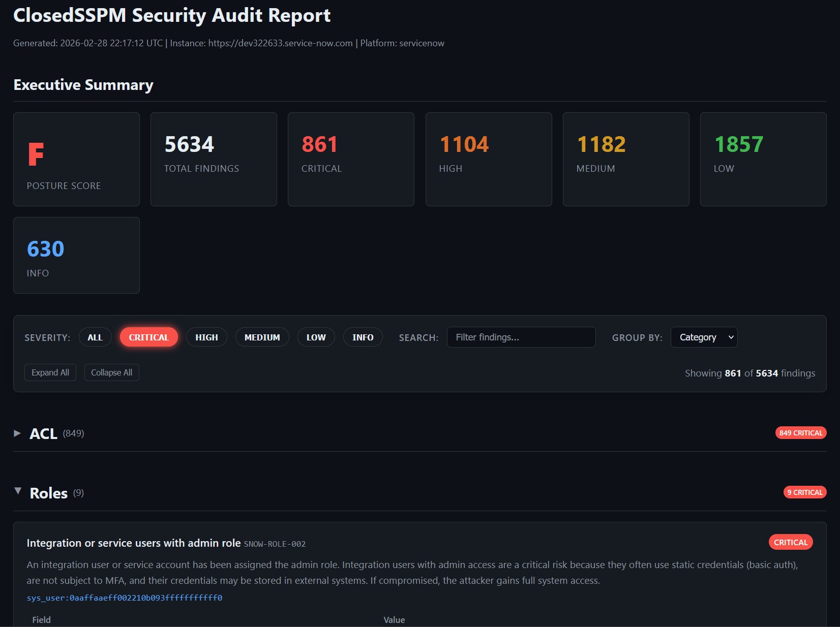Click the 9 CRITICAL badge beside Roles
The width and height of the screenshot is (840, 627).
pos(804,492)
